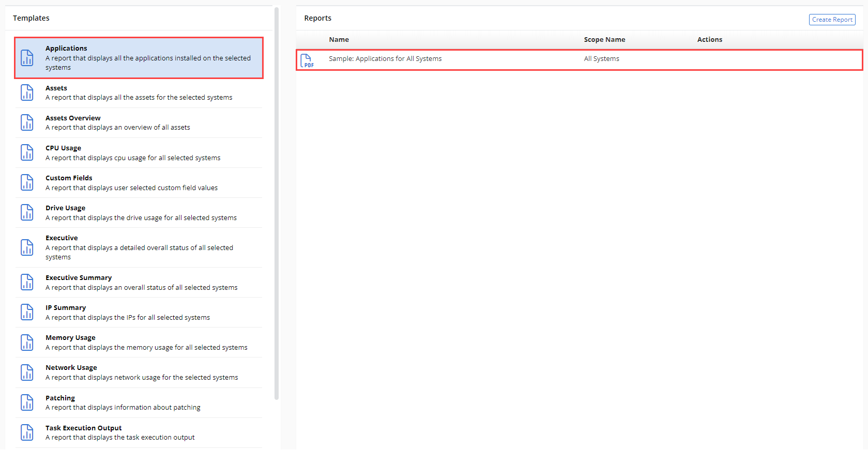Click the Templates panel vertical scrollbar
Image resolution: width=868 pixels, height=451 pixels.
coord(277,207)
